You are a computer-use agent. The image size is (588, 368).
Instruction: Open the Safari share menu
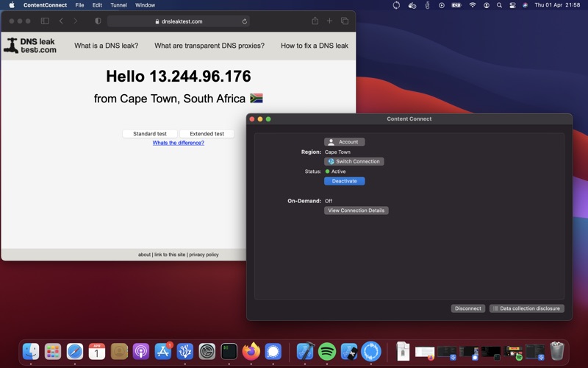(315, 21)
